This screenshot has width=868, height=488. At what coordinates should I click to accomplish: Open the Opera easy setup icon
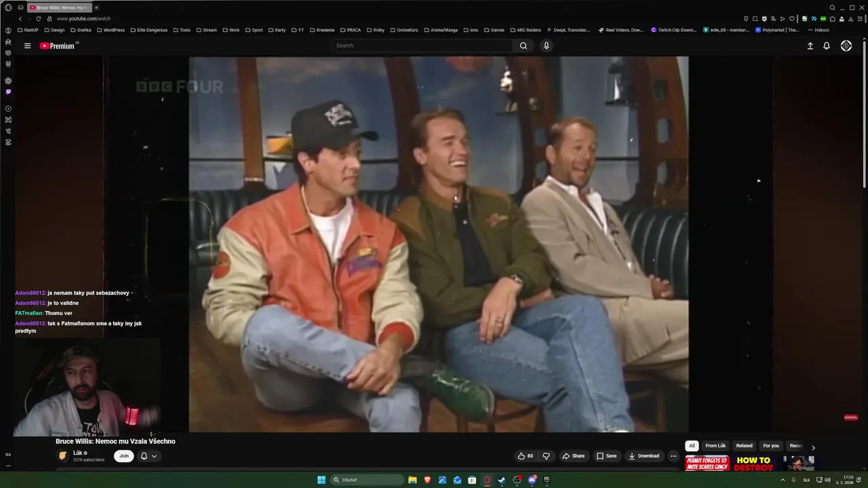(860, 19)
